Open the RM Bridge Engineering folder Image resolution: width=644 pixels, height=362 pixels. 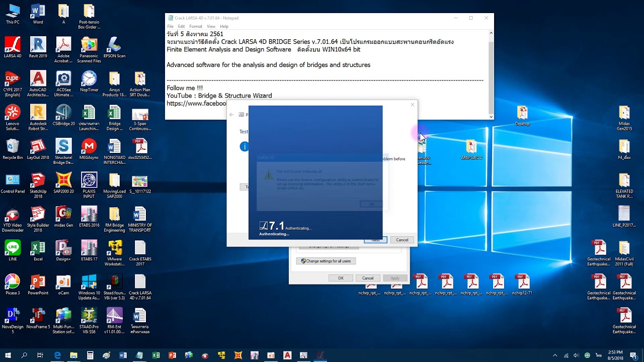[114, 219]
